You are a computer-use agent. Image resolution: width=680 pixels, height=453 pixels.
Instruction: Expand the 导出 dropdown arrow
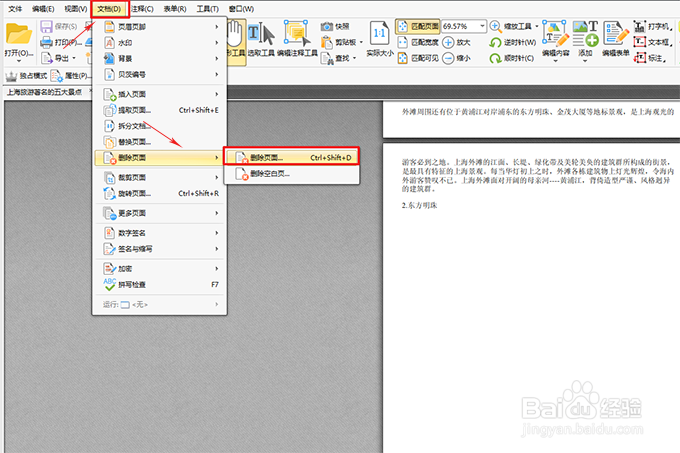click(x=74, y=58)
